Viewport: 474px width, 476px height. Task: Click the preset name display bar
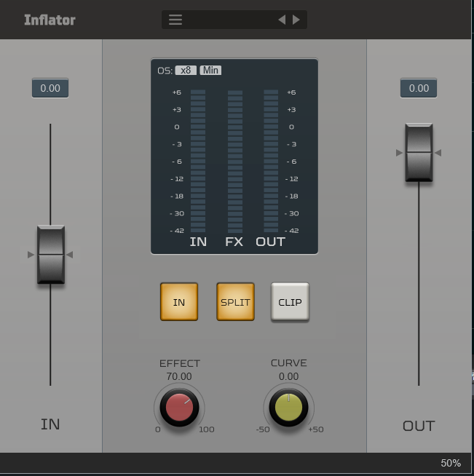pyautogui.click(x=234, y=20)
